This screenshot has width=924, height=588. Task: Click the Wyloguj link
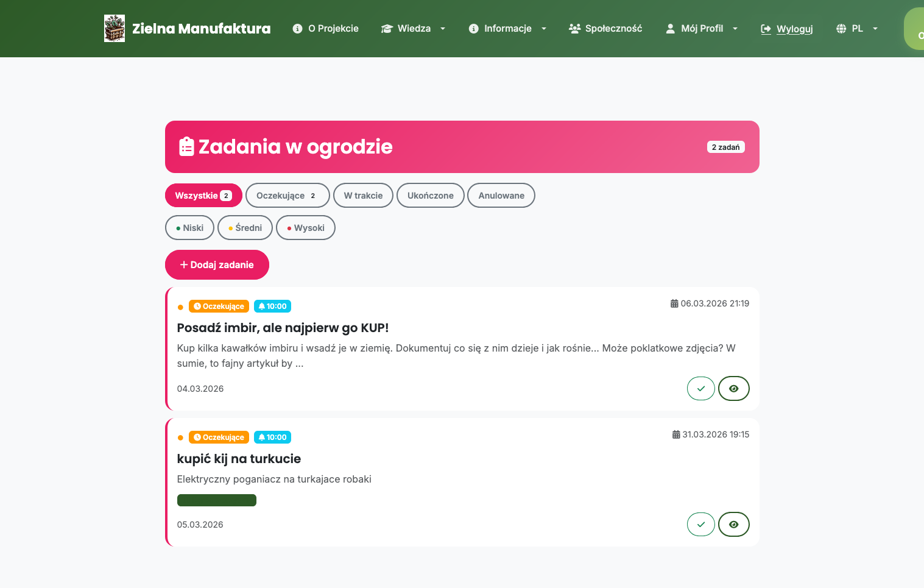pos(787,29)
